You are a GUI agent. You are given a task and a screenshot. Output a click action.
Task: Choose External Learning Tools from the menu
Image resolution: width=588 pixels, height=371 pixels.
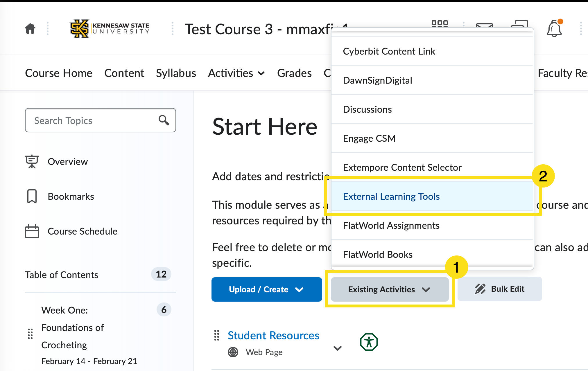391,196
